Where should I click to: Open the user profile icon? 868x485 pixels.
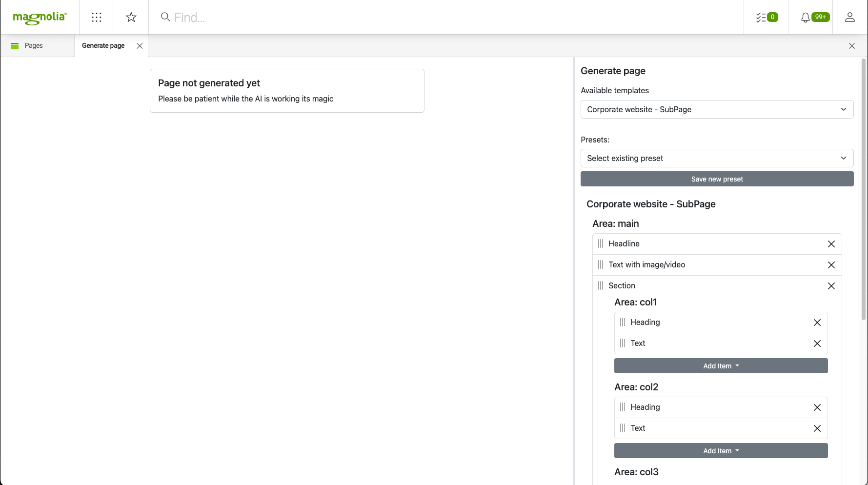[849, 17]
